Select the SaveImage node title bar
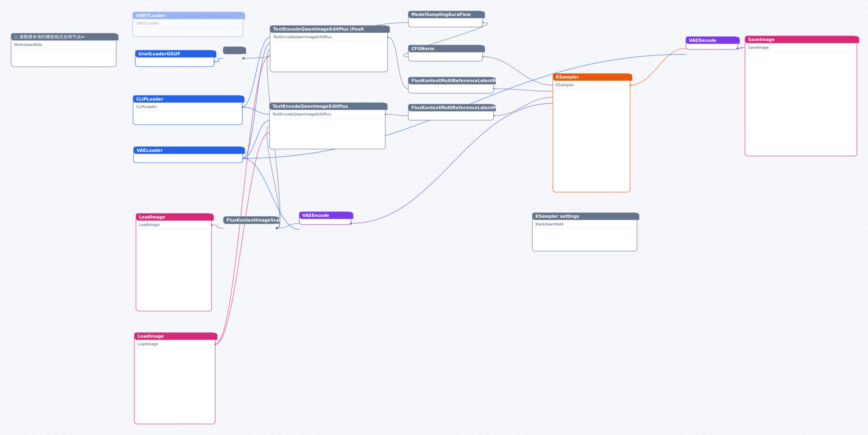The width and height of the screenshot is (868, 435). [801, 39]
